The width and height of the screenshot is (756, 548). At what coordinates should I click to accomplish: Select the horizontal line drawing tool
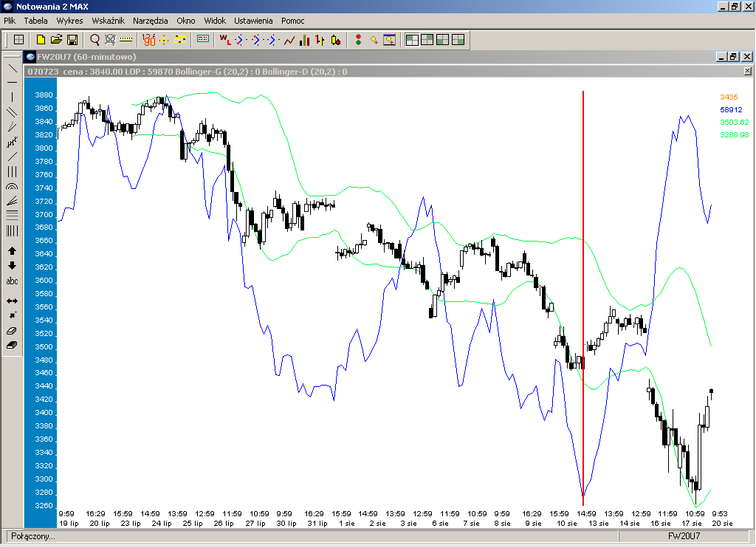click(12, 83)
